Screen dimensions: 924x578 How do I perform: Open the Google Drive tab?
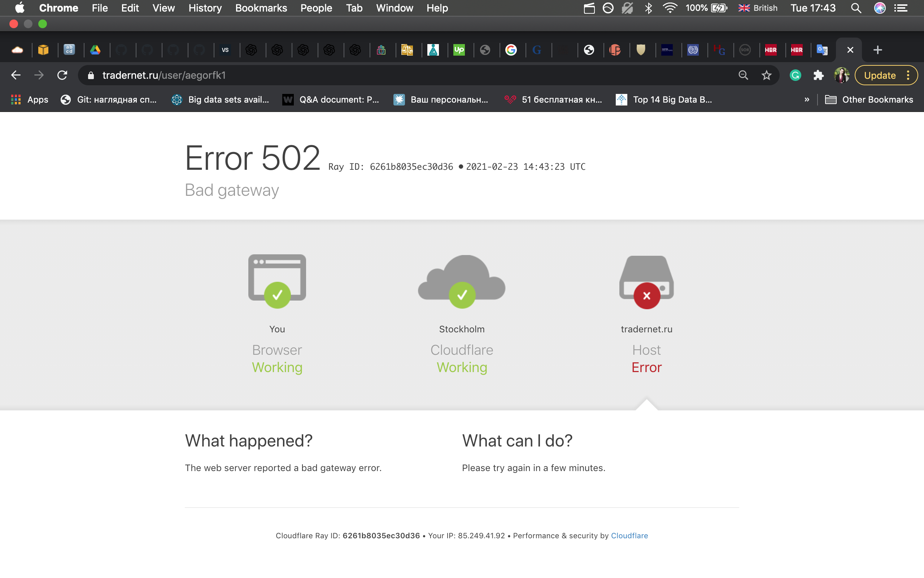[x=95, y=50]
